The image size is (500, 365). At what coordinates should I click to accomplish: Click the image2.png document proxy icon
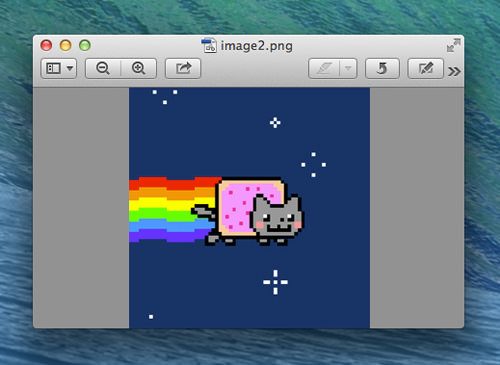[209, 46]
